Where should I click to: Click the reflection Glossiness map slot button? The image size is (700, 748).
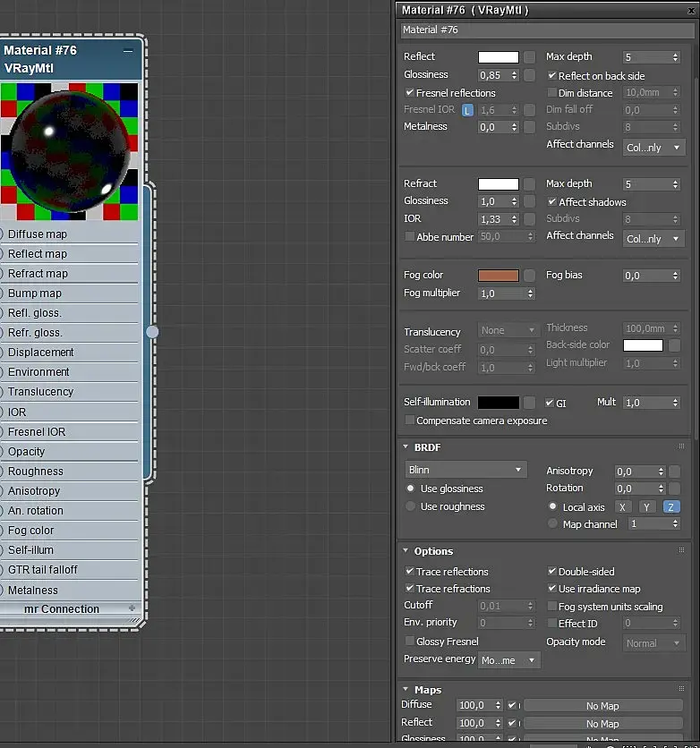click(x=529, y=75)
